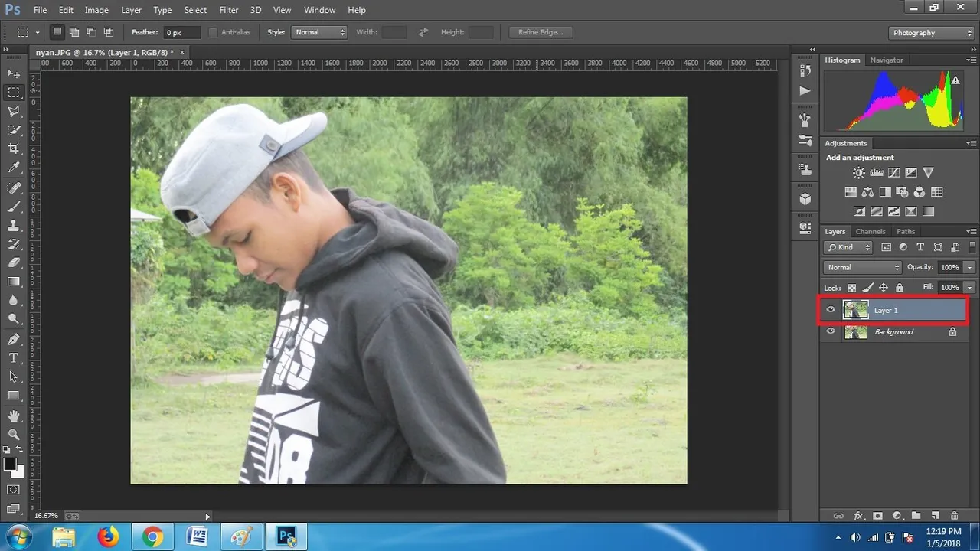Add a Levels adjustment
Screen dimensions: 980x551
(x=877, y=173)
